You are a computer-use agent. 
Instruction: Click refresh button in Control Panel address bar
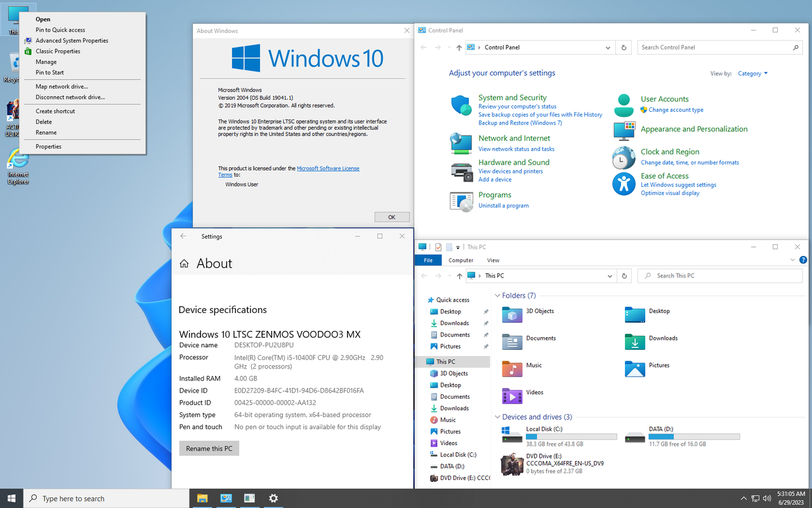pyautogui.click(x=624, y=47)
